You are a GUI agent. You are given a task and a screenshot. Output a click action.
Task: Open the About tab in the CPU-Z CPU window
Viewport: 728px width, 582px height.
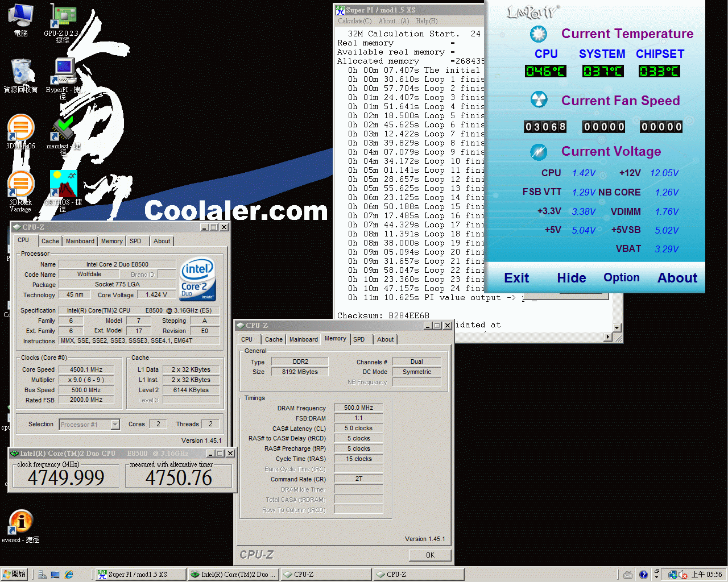(162, 241)
